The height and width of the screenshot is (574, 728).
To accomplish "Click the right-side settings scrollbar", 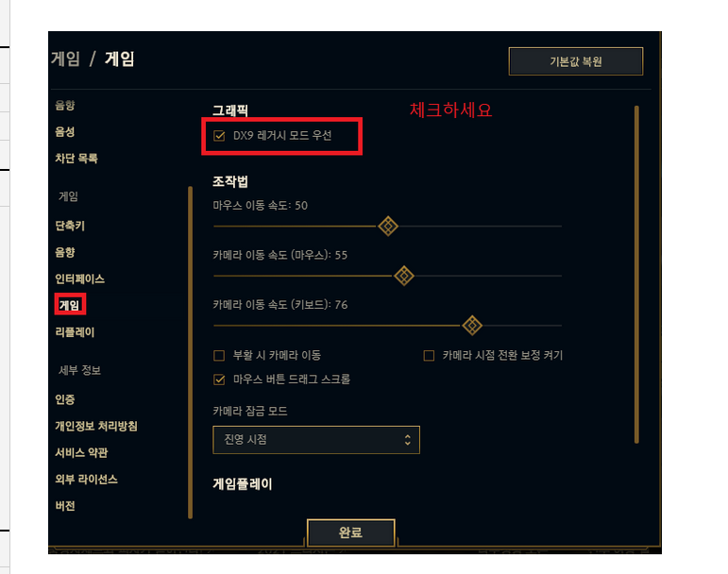I will pos(636,275).
